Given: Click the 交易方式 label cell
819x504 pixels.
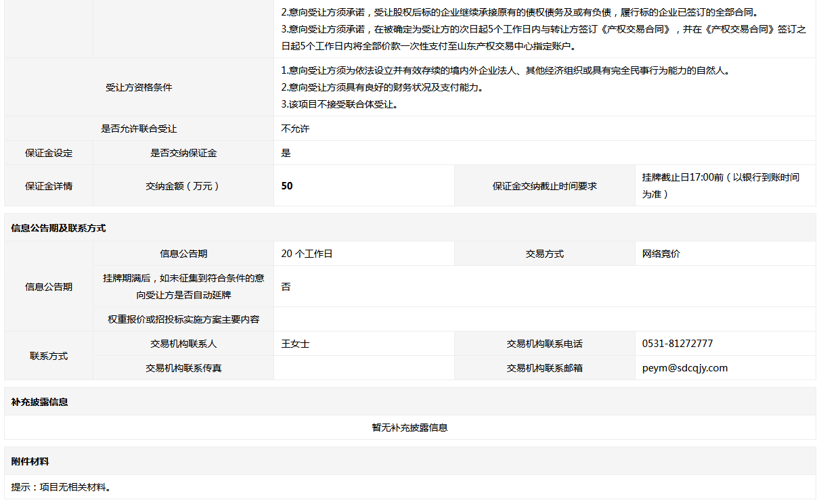Looking at the screenshot, I should [x=544, y=254].
